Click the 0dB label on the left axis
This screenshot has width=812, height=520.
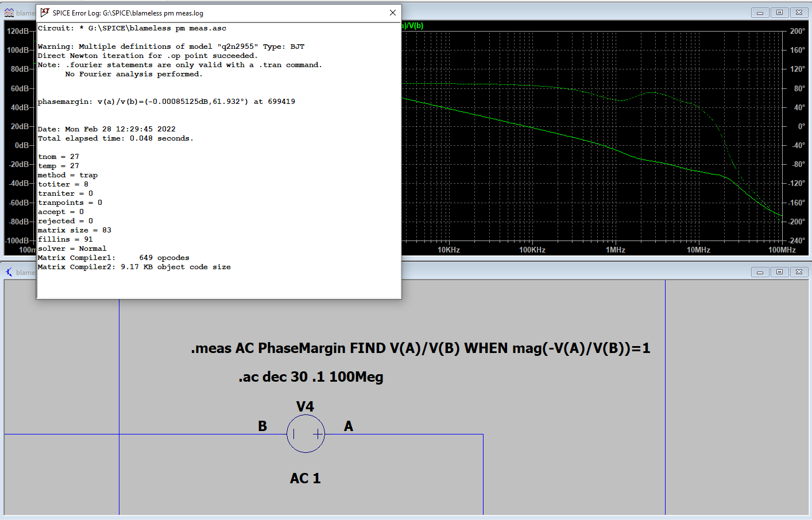point(22,145)
